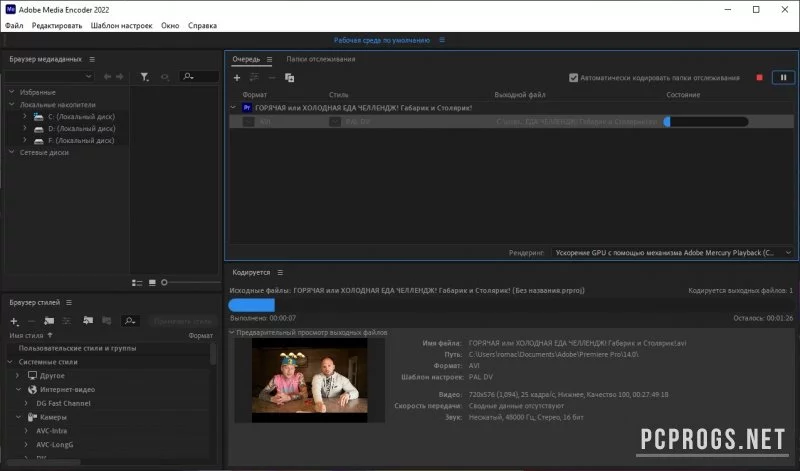
Task: Click the style browser search field
Action: click(x=130, y=321)
